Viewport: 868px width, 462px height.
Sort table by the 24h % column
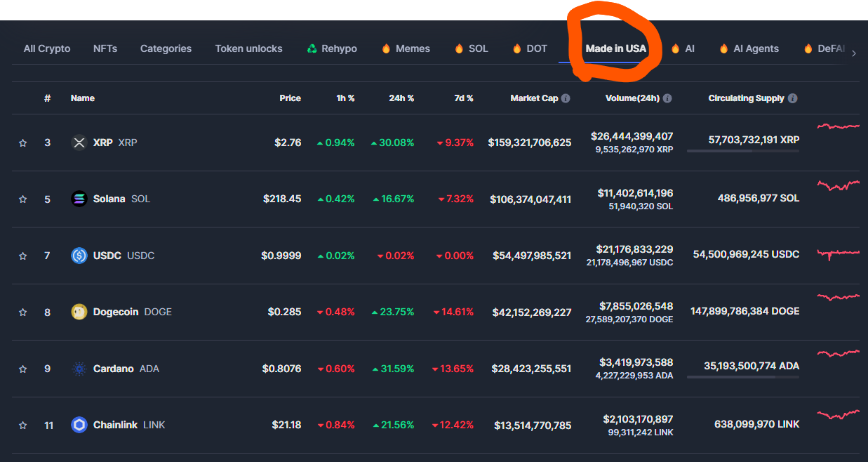tap(401, 98)
